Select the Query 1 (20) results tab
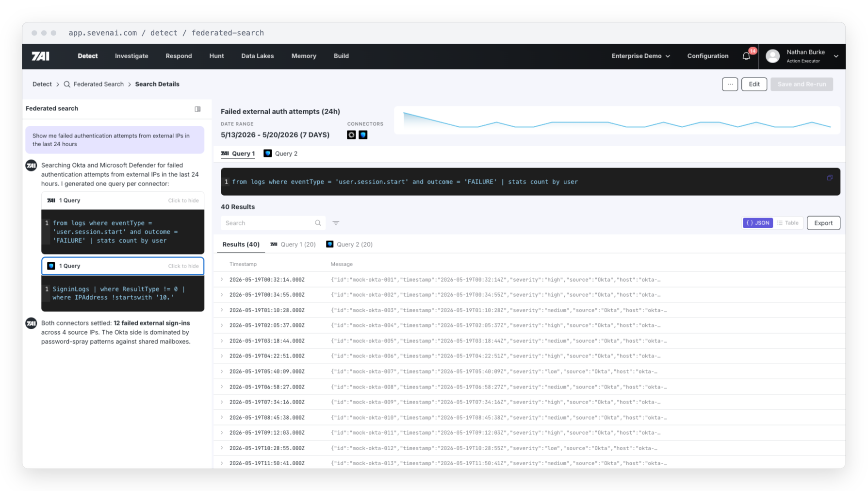The width and height of the screenshot is (868, 491). [x=293, y=245]
